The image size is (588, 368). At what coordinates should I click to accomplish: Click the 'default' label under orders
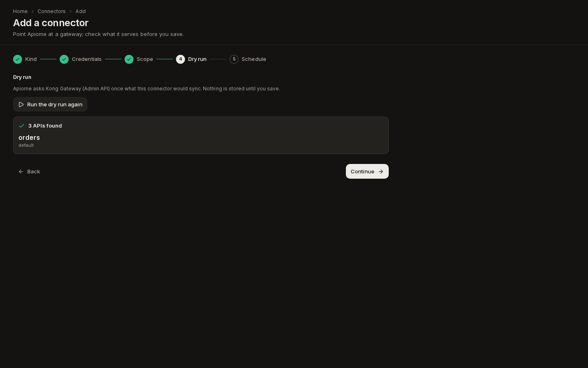coord(26,146)
